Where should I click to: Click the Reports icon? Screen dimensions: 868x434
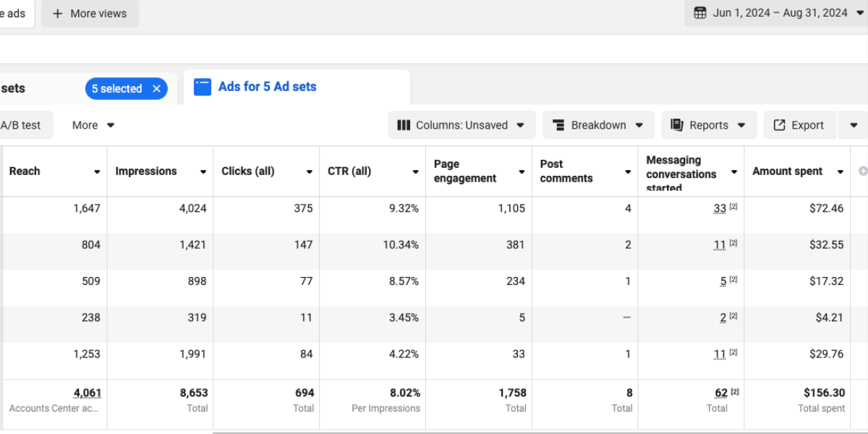tap(677, 125)
